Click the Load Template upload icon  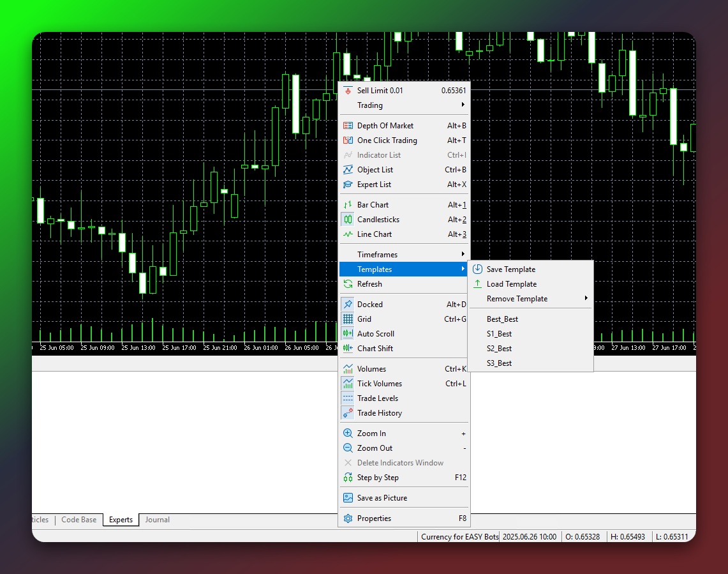[477, 284]
